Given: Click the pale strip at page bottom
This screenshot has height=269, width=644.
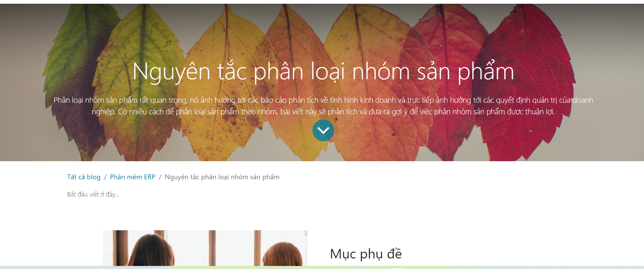Looking at the screenshot, I should [x=322, y=267].
